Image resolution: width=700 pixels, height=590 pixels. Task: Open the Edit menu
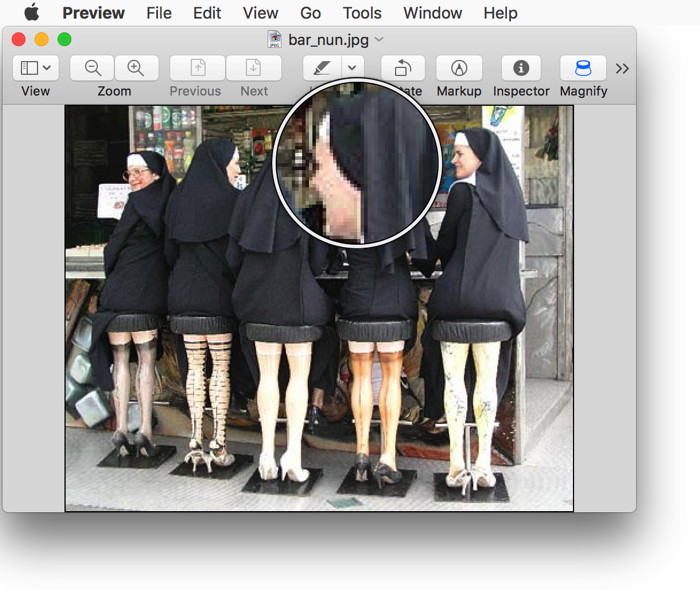point(207,13)
